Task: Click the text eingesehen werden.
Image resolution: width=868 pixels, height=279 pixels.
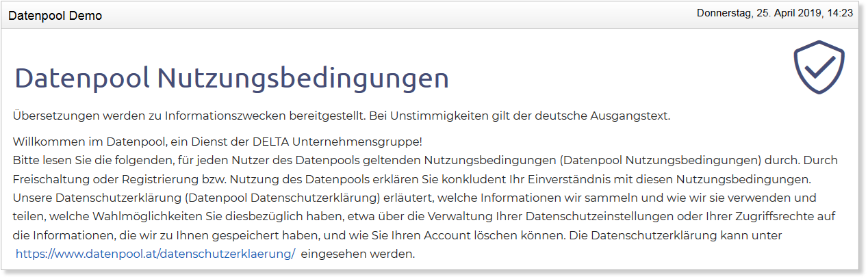Action: point(358,254)
